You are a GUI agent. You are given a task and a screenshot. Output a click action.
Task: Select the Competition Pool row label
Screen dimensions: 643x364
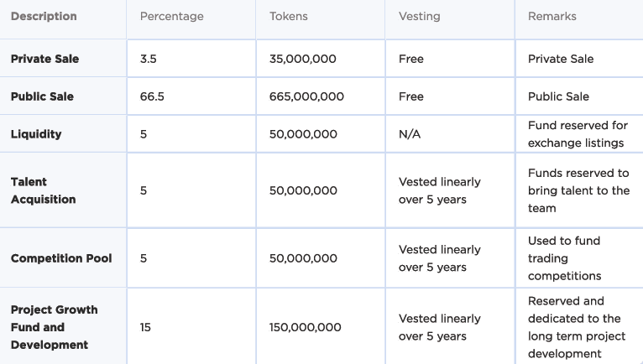(x=61, y=258)
